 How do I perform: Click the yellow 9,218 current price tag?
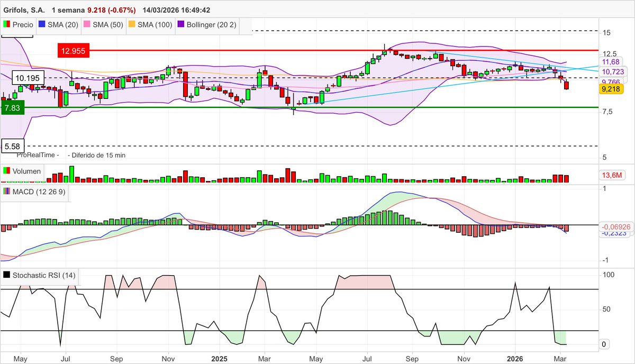(x=612, y=89)
